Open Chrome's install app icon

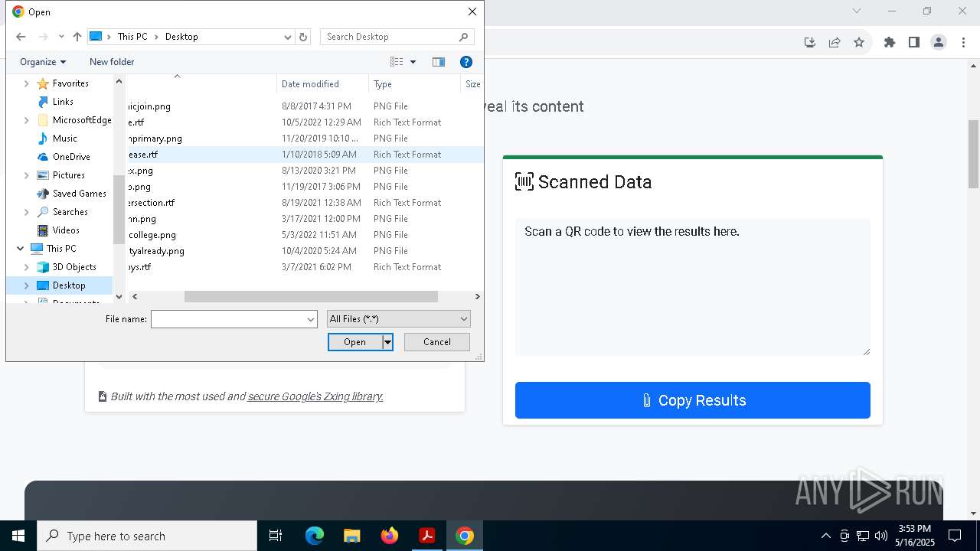(x=810, y=42)
